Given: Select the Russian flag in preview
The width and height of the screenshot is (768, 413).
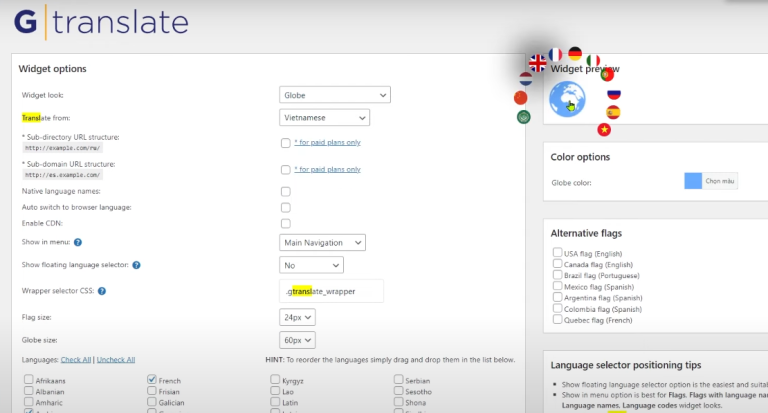Looking at the screenshot, I should point(614,94).
